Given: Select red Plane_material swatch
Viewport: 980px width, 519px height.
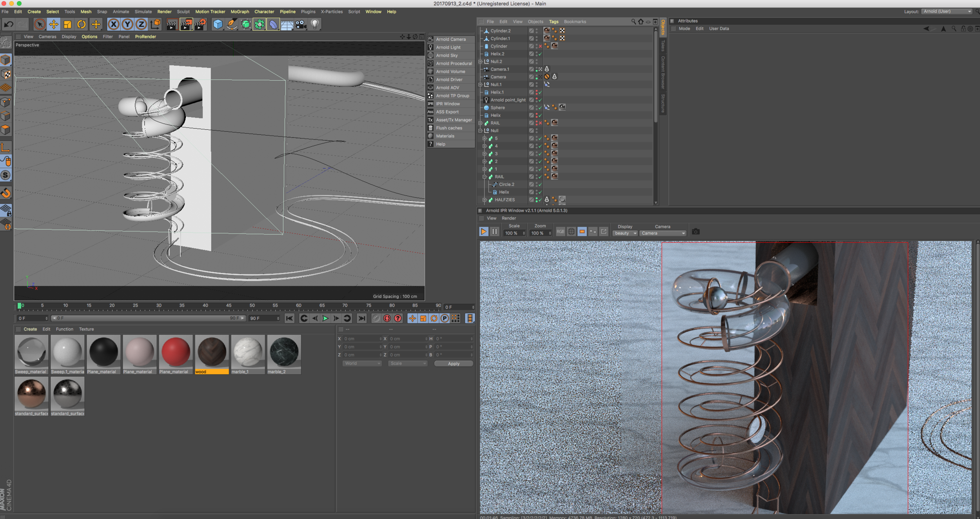Looking at the screenshot, I should pyautogui.click(x=176, y=354).
